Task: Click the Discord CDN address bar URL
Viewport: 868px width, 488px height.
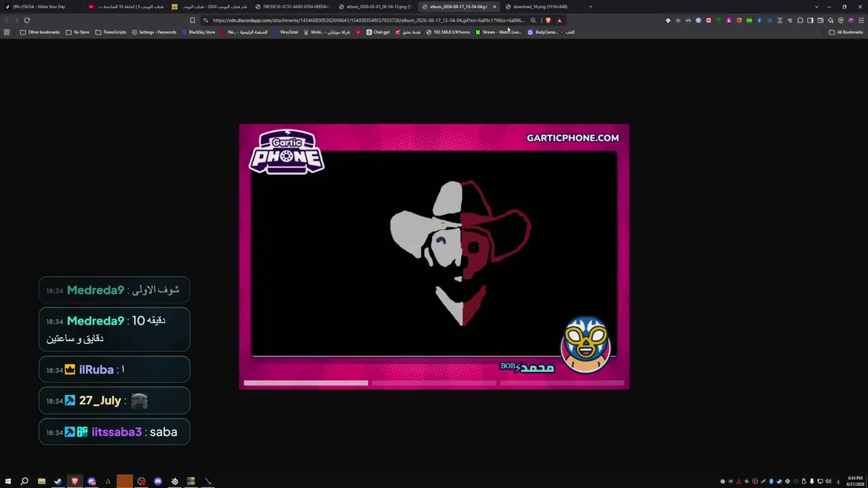Action: 368,20
